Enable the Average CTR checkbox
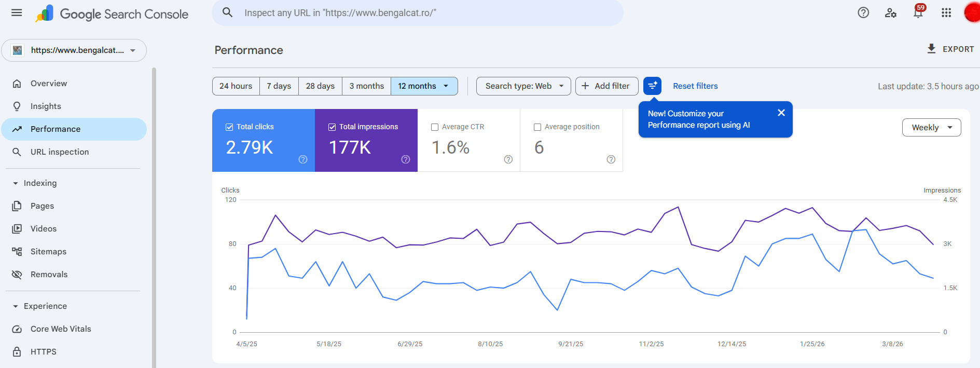 pos(435,127)
